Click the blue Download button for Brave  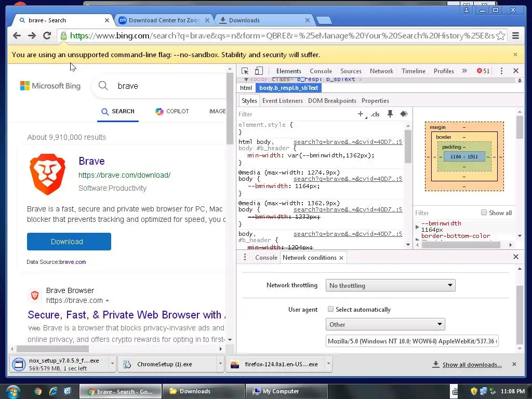coord(69,242)
